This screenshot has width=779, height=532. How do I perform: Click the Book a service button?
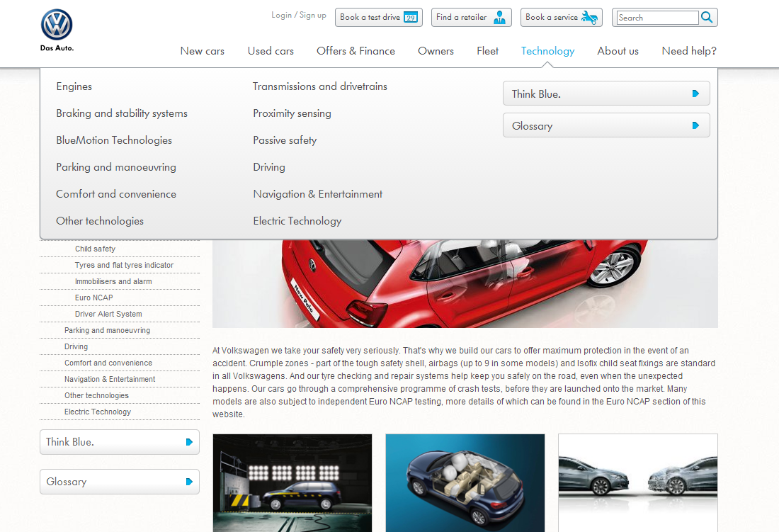pyautogui.click(x=562, y=18)
